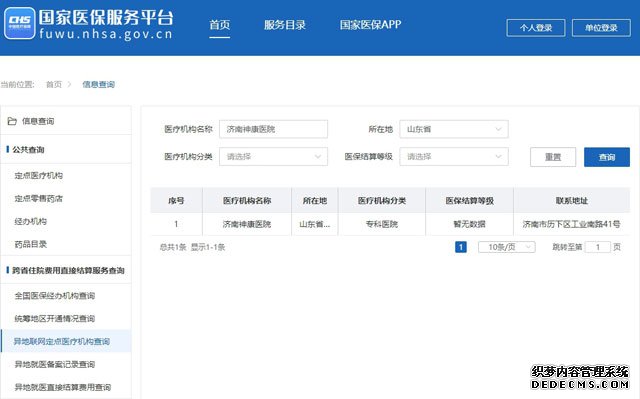Open the 服务目录 navigation tab

(284, 25)
